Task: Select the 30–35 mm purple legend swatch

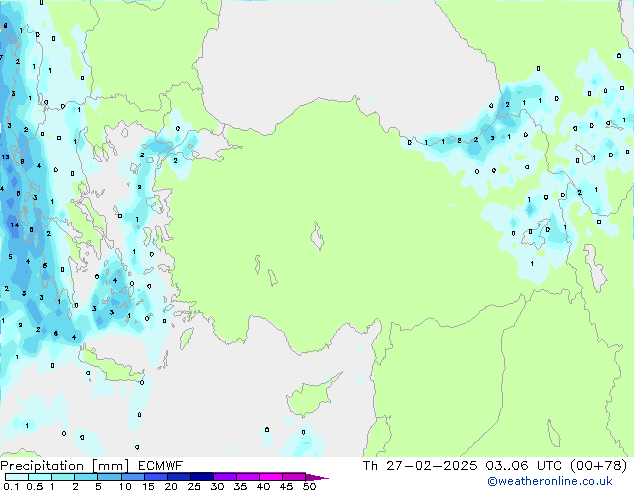Action: click(224, 477)
